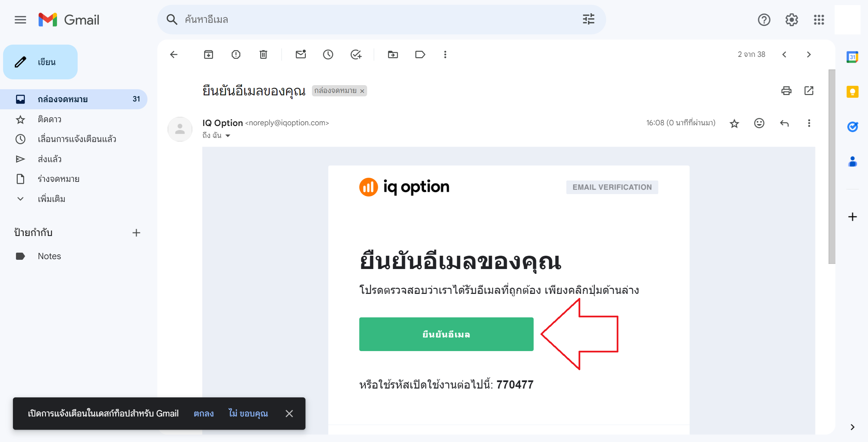
Task: Open the Google apps grid
Action: tap(819, 20)
